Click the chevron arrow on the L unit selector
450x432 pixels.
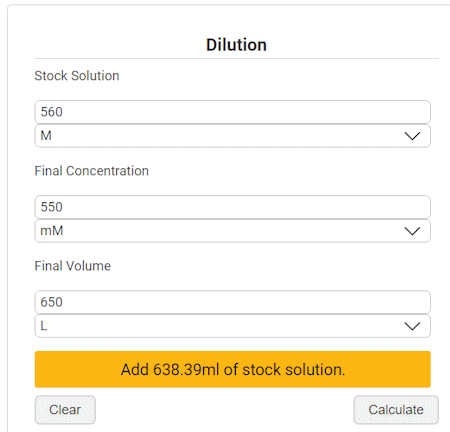click(412, 326)
